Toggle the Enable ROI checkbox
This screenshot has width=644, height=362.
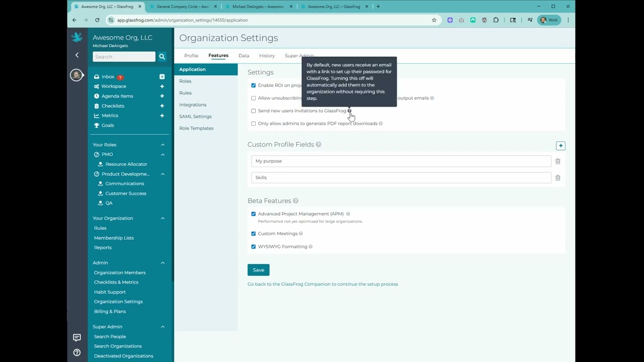(254, 85)
